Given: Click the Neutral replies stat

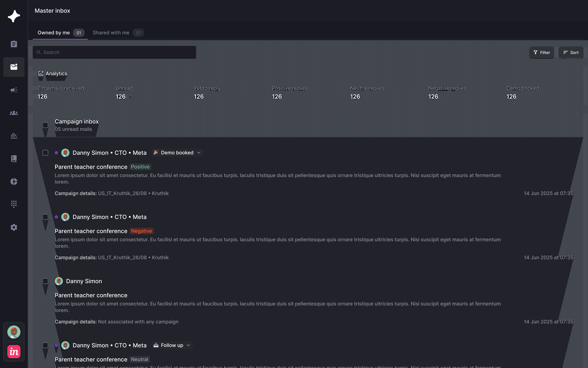Looking at the screenshot, I should (367, 92).
